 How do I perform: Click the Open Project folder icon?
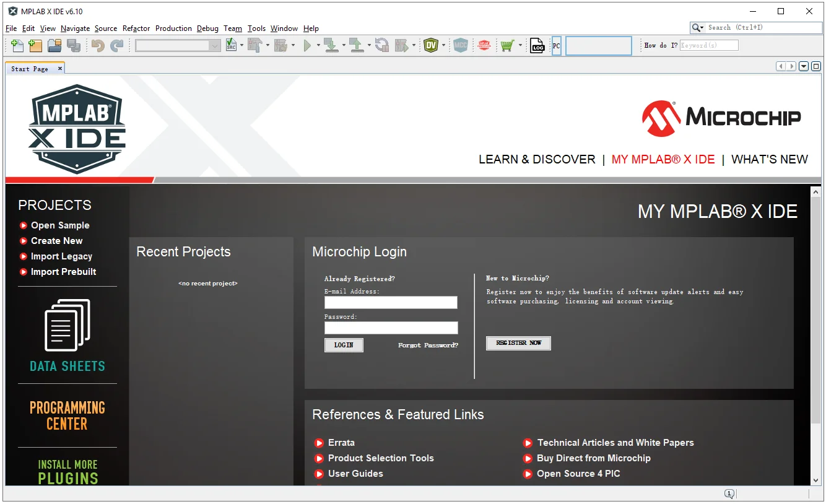pyautogui.click(x=54, y=45)
